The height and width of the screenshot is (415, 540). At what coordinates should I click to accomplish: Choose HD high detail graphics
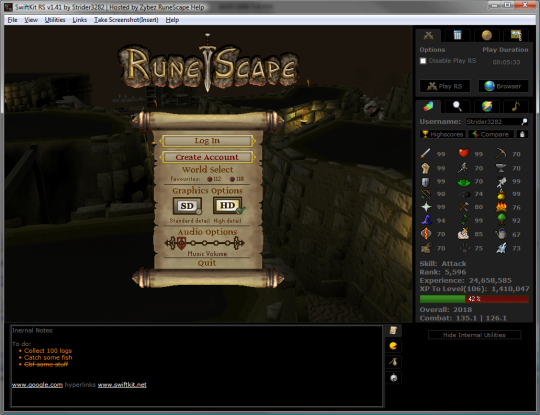(228, 205)
